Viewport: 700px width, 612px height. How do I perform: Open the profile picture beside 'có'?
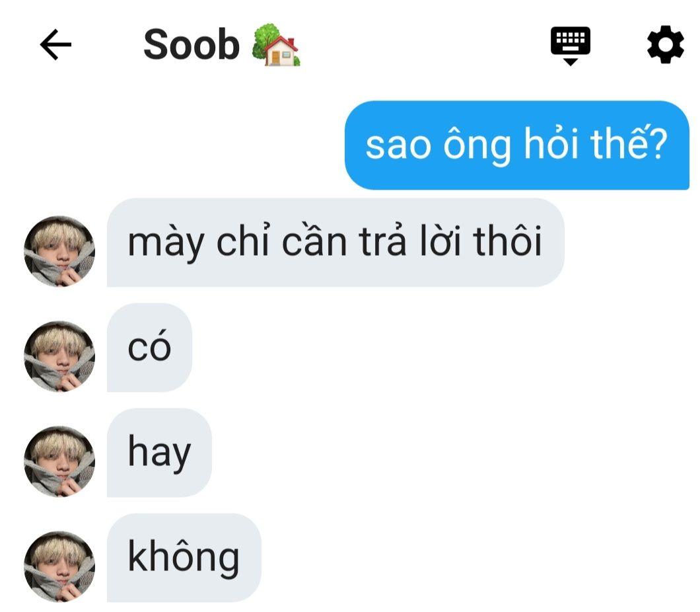coord(59,356)
